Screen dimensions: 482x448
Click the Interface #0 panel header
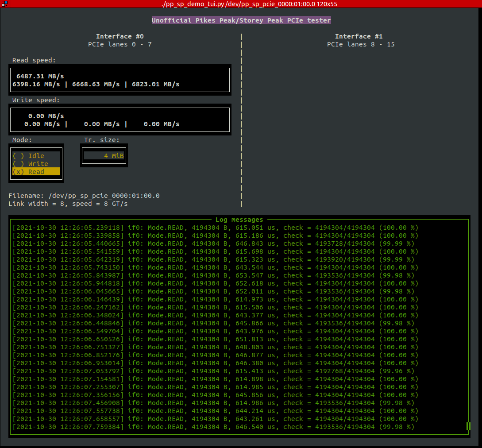(x=120, y=36)
